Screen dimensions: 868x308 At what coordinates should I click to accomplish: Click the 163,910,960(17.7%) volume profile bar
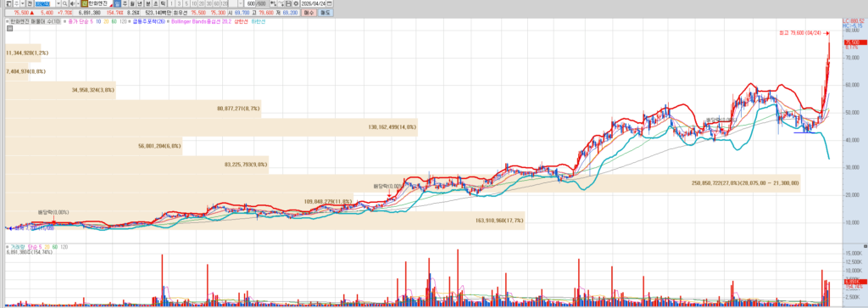pyautogui.click(x=264, y=221)
